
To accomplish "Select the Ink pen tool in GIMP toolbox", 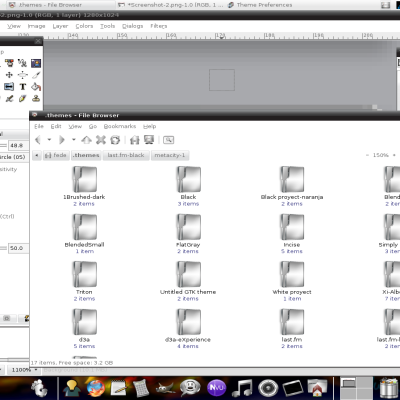I will click(x=22, y=99).
